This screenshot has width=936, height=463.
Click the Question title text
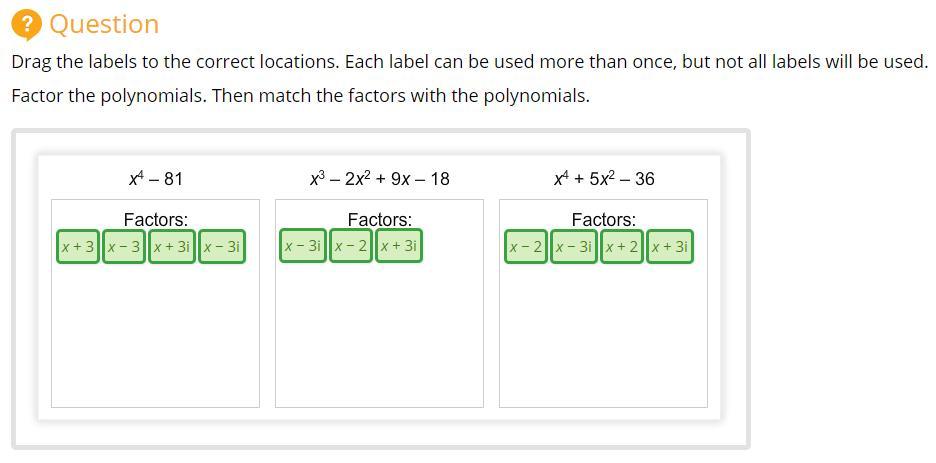[104, 23]
